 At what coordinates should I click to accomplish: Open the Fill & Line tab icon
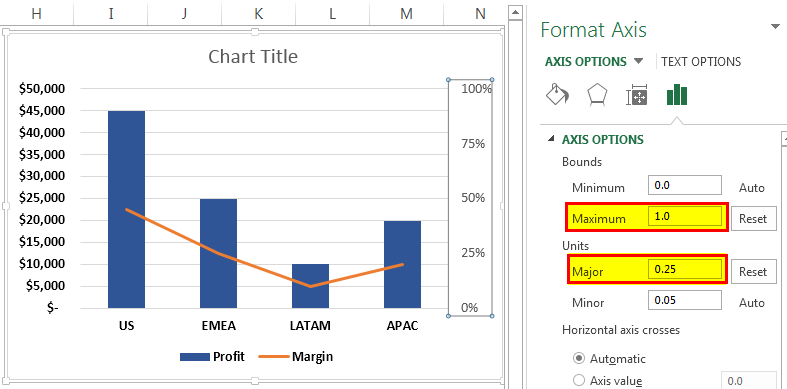coord(558,94)
